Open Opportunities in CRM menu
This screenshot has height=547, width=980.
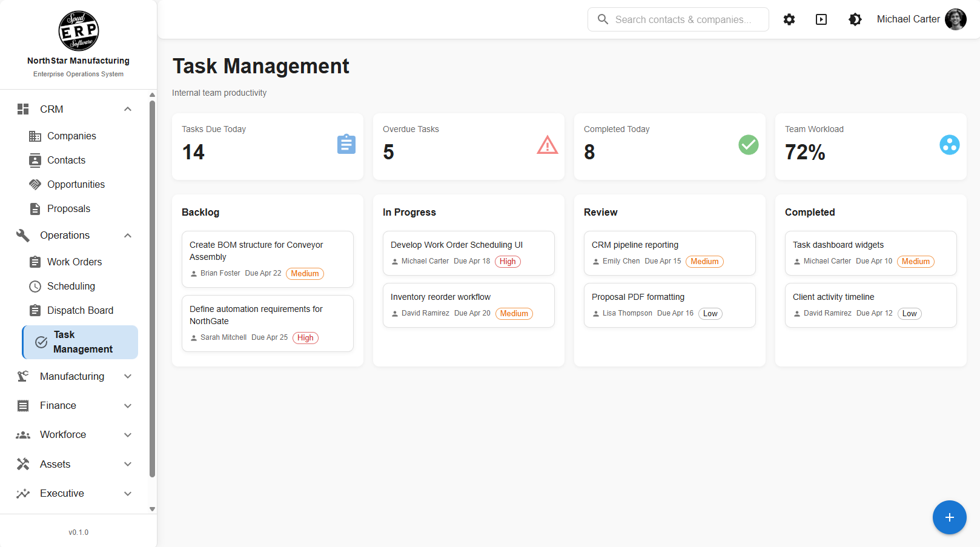80,184
